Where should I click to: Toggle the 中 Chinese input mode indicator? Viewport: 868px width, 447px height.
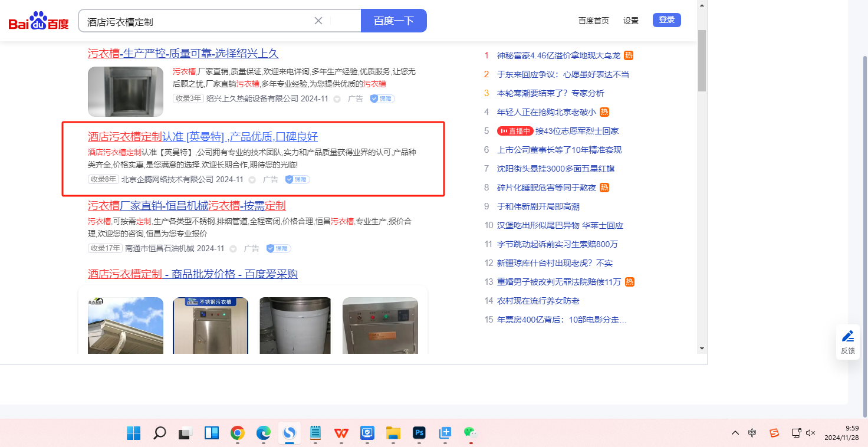[752, 433]
